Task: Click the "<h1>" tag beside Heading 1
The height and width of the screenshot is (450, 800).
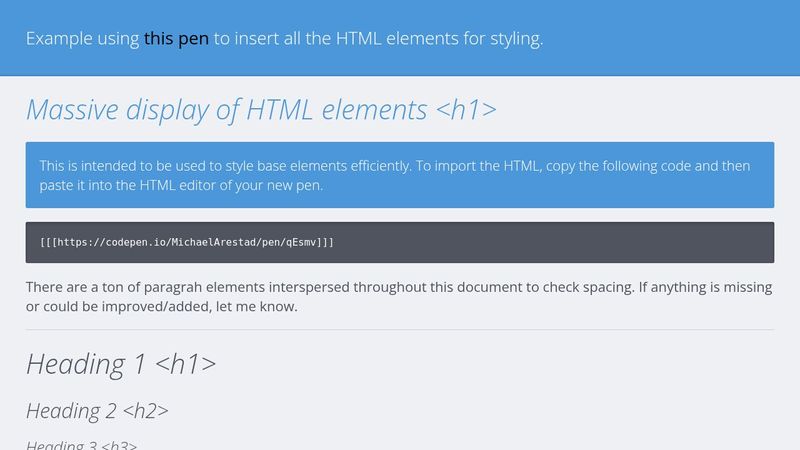Action: (185, 364)
